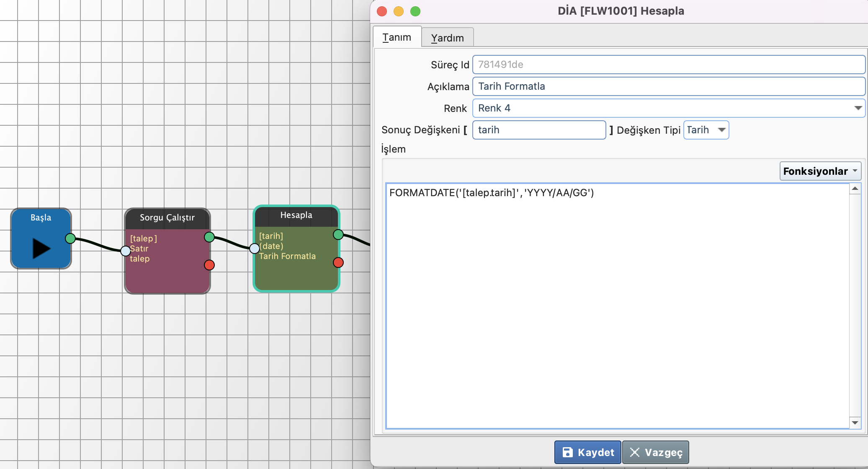Screen dimensions: 868x469
Task: Click the input port of the Hesapla node
Action: 255,249
